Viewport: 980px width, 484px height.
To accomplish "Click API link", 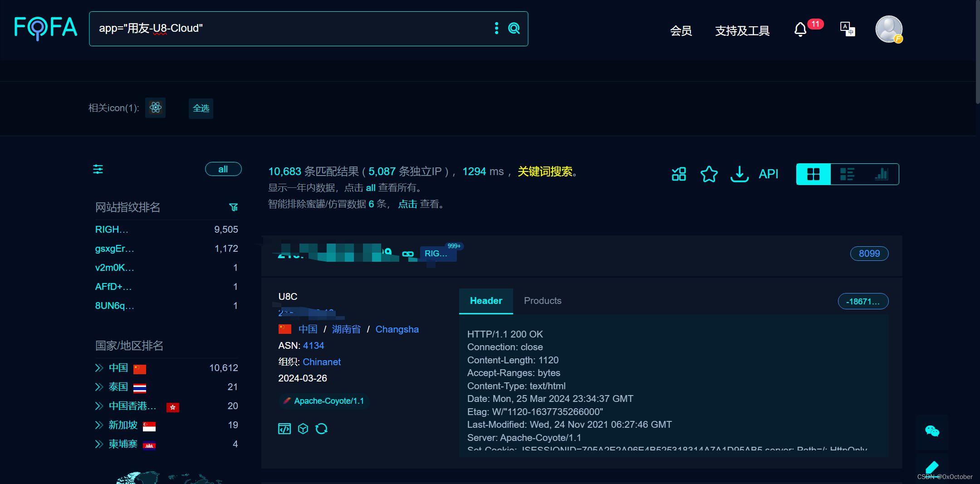I will pos(769,174).
